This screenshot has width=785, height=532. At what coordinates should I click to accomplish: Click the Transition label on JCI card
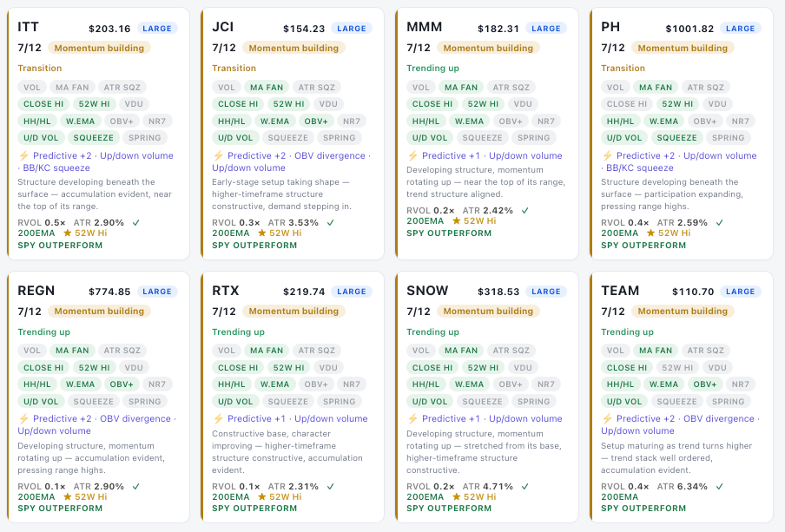point(234,68)
